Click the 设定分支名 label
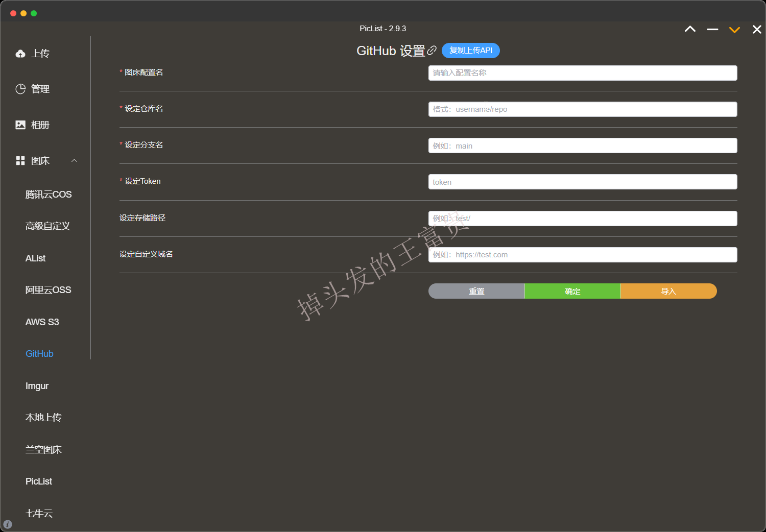Screen dimensions: 766x532 click(x=144, y=145)
